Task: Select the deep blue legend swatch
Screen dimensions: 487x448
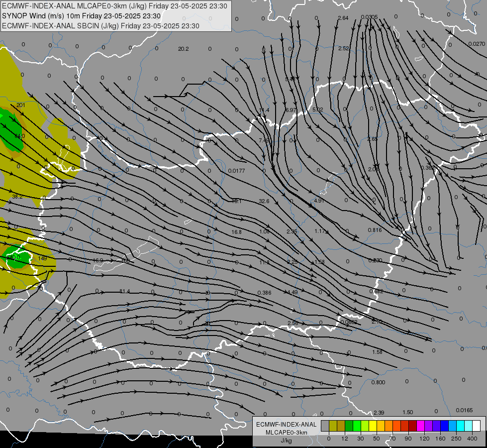Action: (x=444, y=426)
